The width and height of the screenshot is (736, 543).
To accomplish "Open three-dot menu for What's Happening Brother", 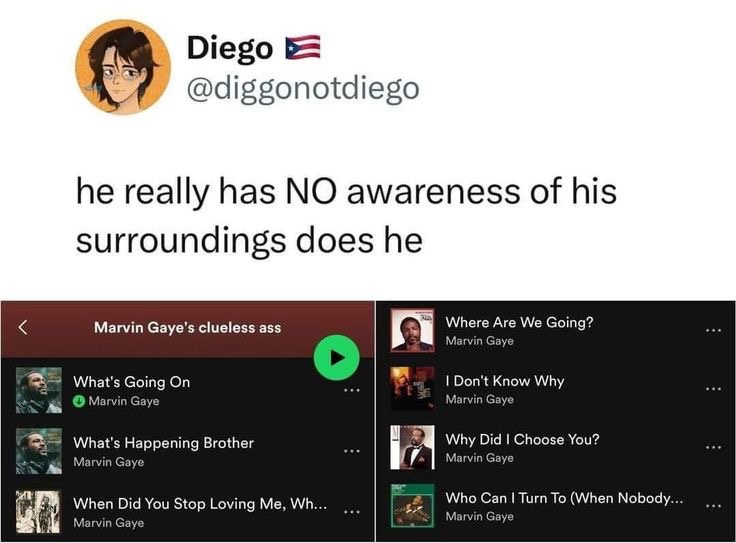I will coord(352,451).
